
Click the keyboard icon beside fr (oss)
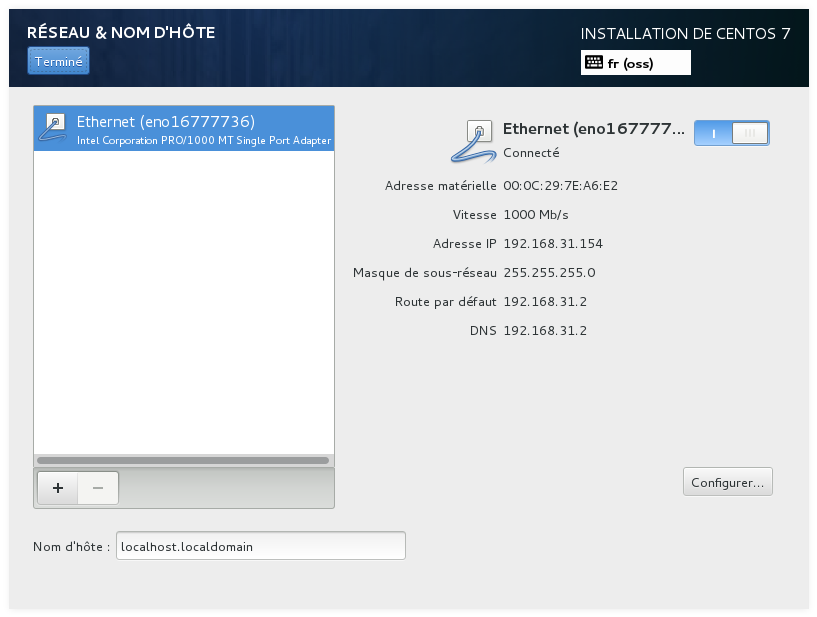tap(593, 63)
